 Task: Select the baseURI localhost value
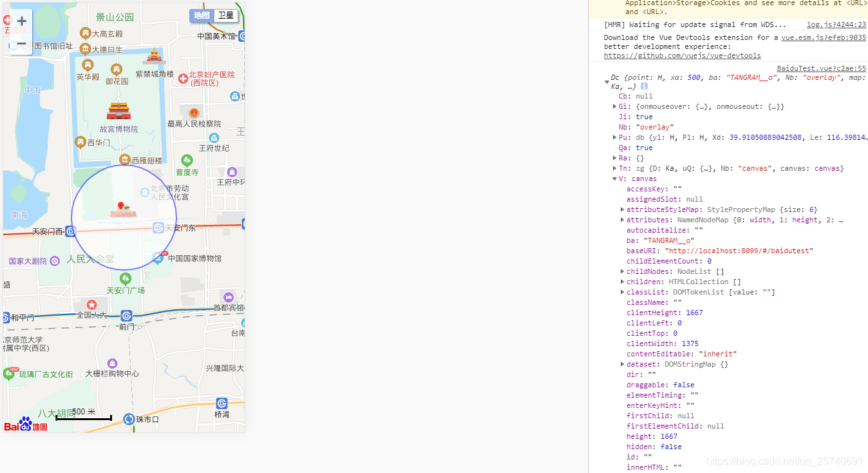point(739,251)
